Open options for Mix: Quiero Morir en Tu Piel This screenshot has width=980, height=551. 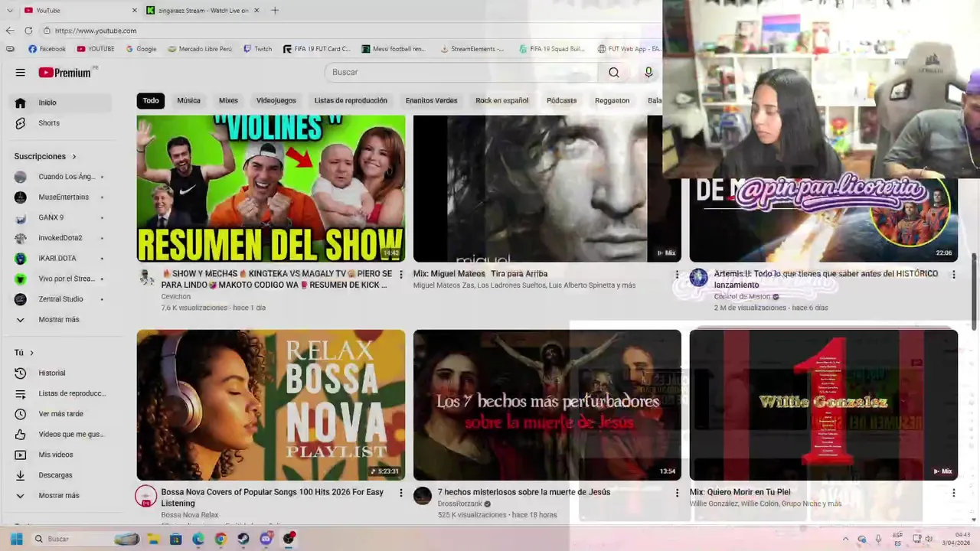pyautogui.click(x=953, y=493)
